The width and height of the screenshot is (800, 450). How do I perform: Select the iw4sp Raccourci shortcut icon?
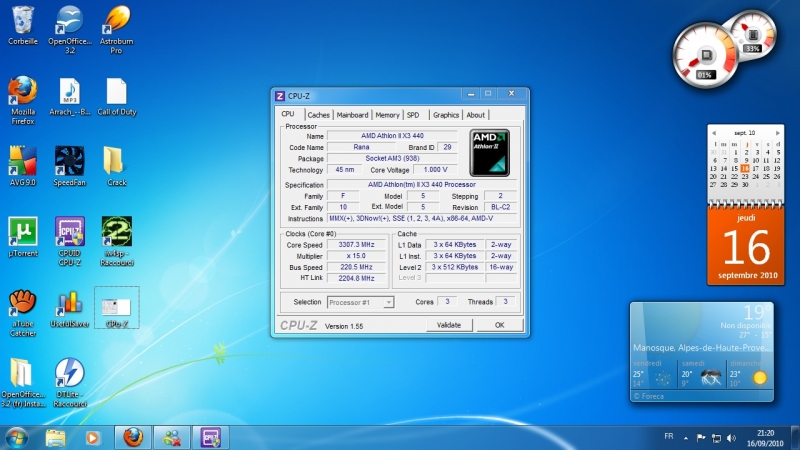(x=116, y=241)
